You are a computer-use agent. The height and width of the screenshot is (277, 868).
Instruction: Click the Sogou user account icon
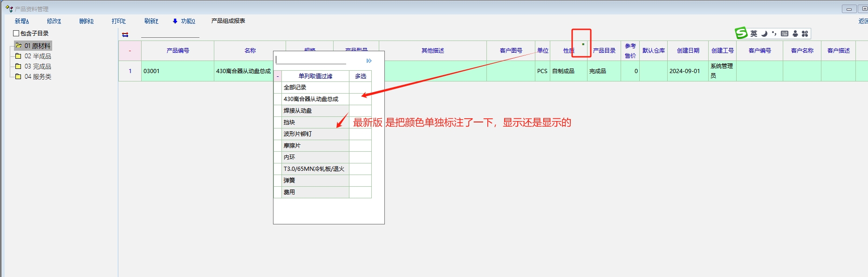(x=795, y=34)
